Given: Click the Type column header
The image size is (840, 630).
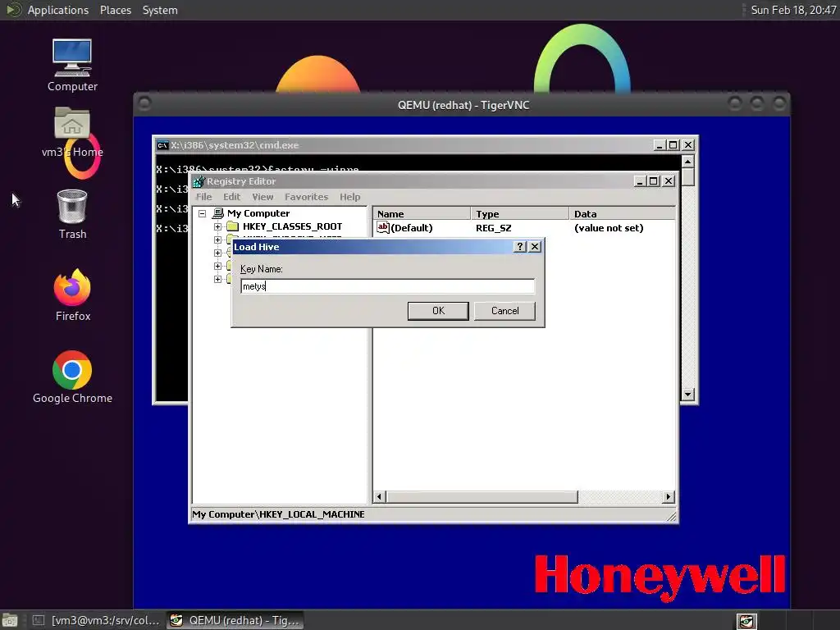Looking at the screenshot, I should (519, 214).
